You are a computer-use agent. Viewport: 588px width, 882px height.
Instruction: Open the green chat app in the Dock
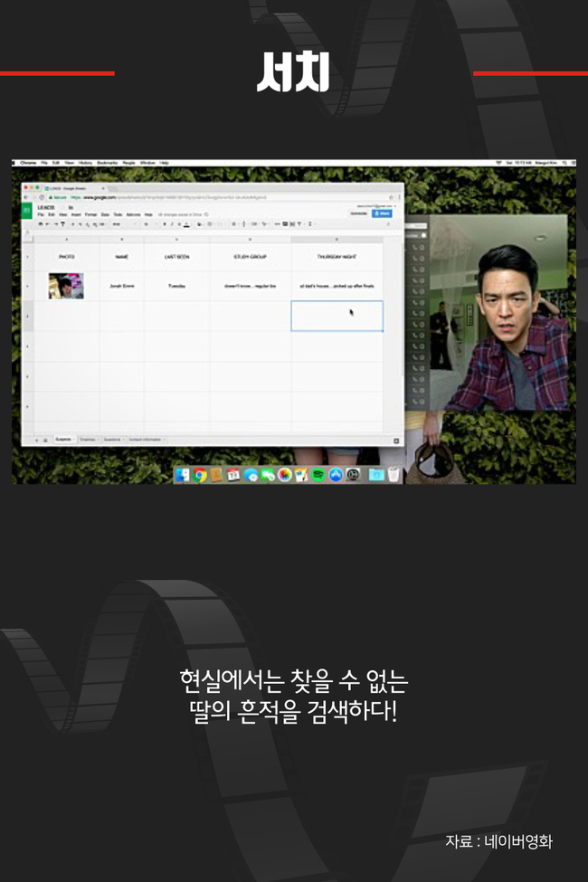[269, 476]
